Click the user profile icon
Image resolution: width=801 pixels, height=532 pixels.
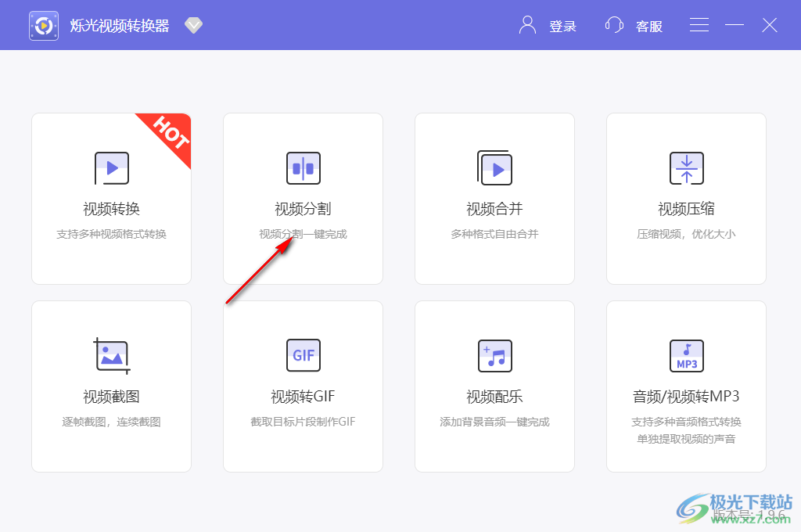click(527, 25)
